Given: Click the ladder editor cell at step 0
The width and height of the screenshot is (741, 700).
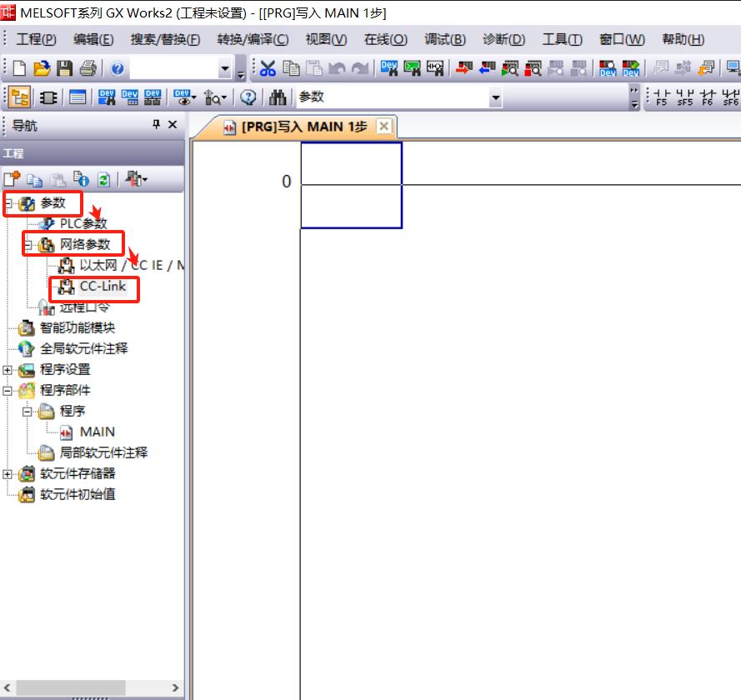Looking at the screenshot, I should [x=351, y=185].
